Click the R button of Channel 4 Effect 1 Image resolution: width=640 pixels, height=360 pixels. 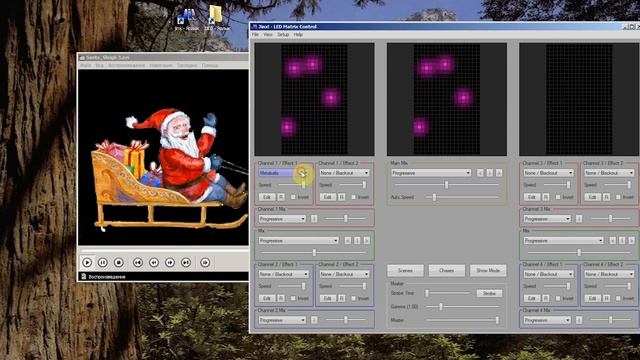coord(546,298)
